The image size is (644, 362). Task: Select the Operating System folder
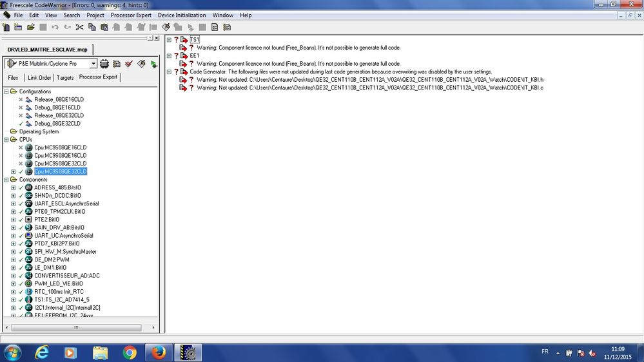pos(39,132)
